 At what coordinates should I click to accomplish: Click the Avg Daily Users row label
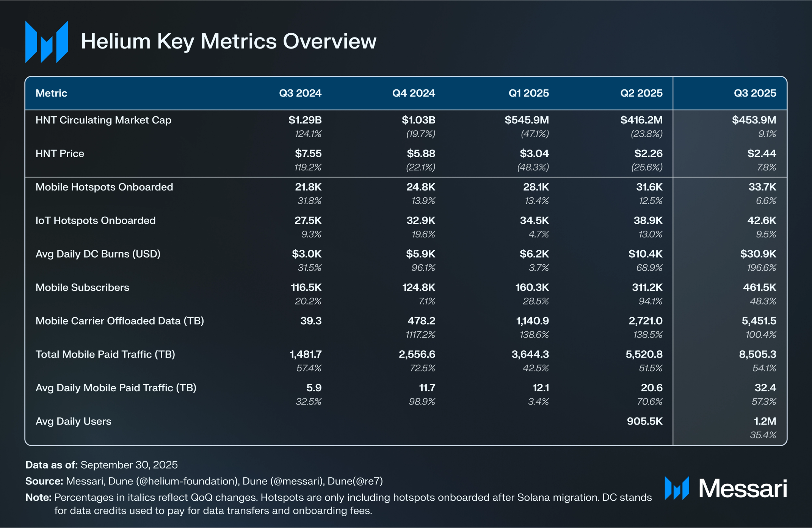[x=73, y=421]
